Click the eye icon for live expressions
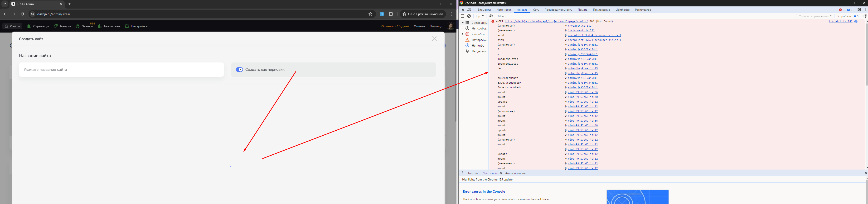Image resolution: width=868 pixels, height=204 pixels. click(491, 16)
